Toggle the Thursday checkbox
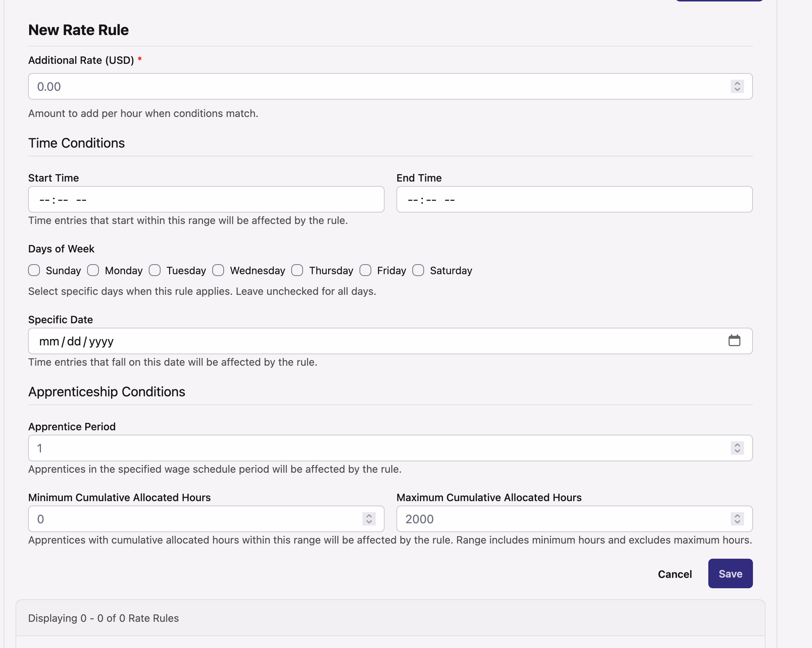 click(x=297, y=270)
